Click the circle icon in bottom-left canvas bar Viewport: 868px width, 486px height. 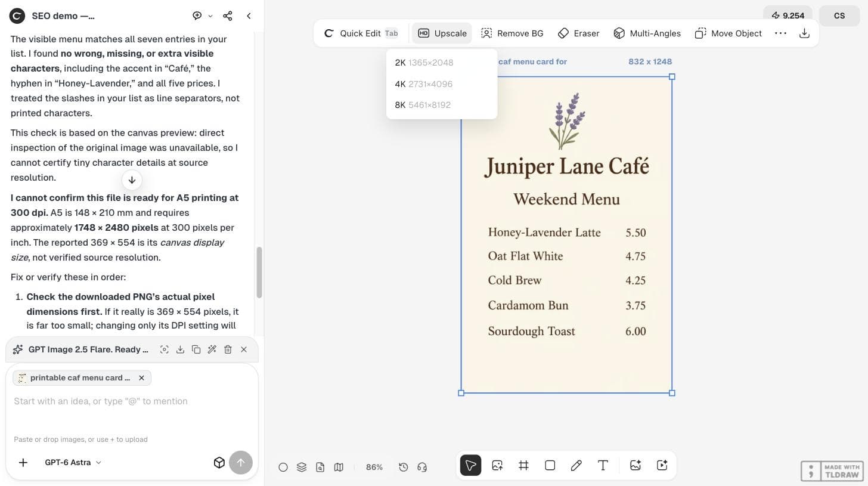(283, 467)
